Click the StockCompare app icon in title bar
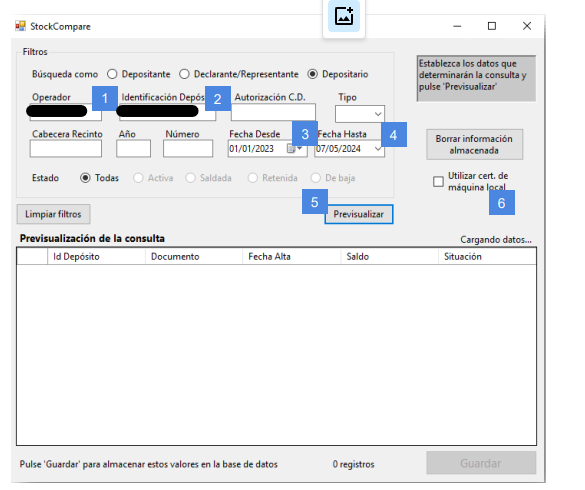Viewport: 585px width, 490px height. tap(21, 26)
